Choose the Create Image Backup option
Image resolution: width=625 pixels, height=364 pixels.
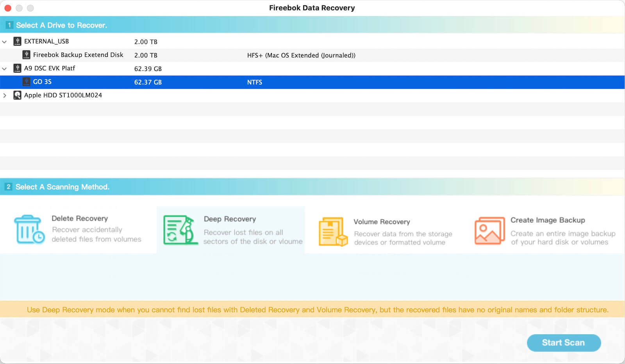[545, 231]
